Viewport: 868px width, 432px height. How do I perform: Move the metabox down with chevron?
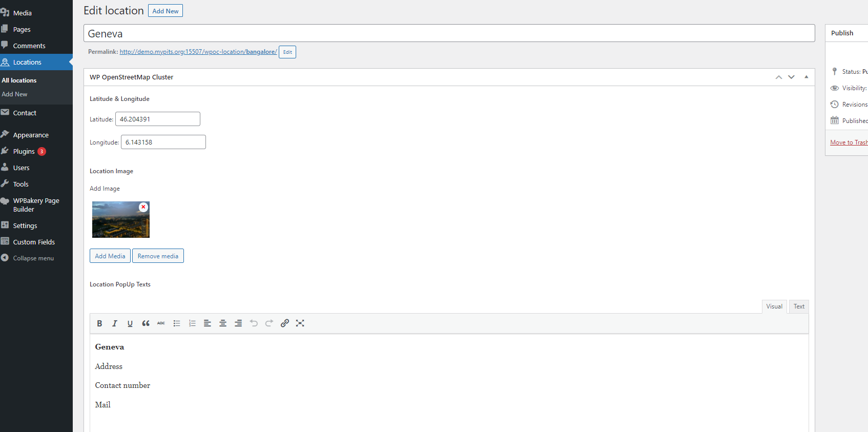point(791,77)
